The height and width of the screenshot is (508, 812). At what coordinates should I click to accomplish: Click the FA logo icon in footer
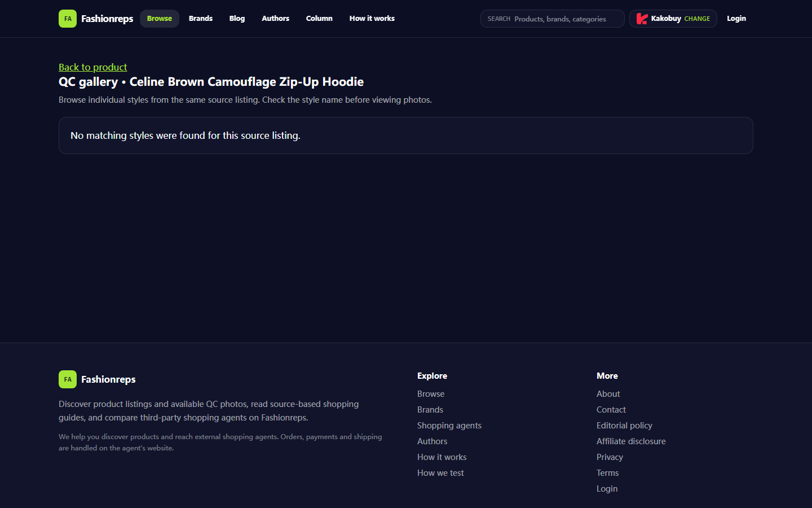[x=68, y=379]
